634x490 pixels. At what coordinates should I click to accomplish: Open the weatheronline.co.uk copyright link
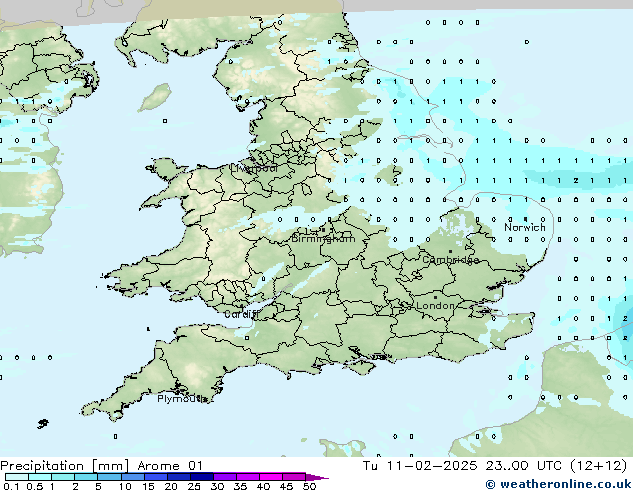click(559, 484)
